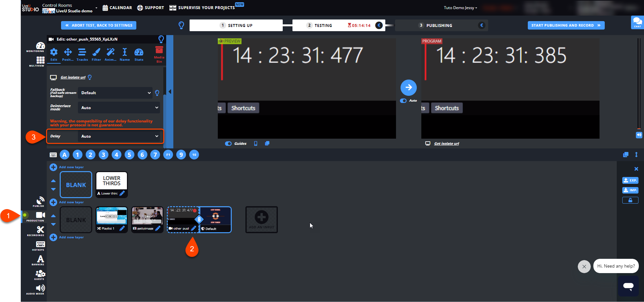Switch to the Filter tab
644x302 pixels.
click(96, 55)
